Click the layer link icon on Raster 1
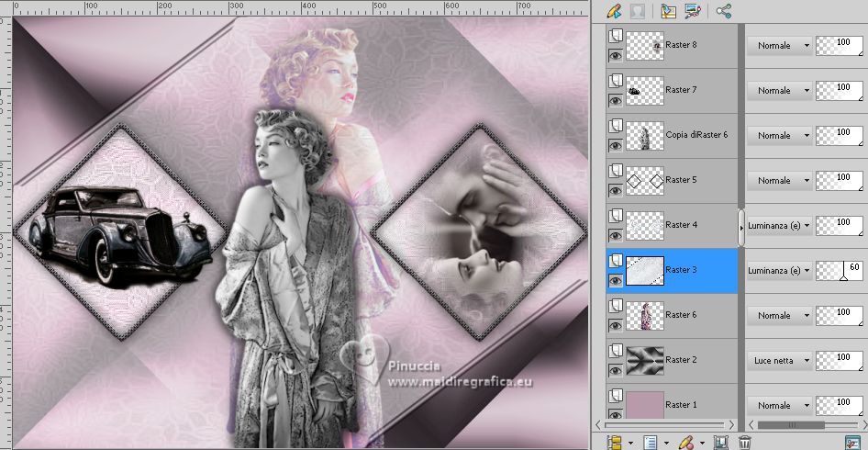Image resolution: width=868 pixels, height=450 pixels. 615,396
